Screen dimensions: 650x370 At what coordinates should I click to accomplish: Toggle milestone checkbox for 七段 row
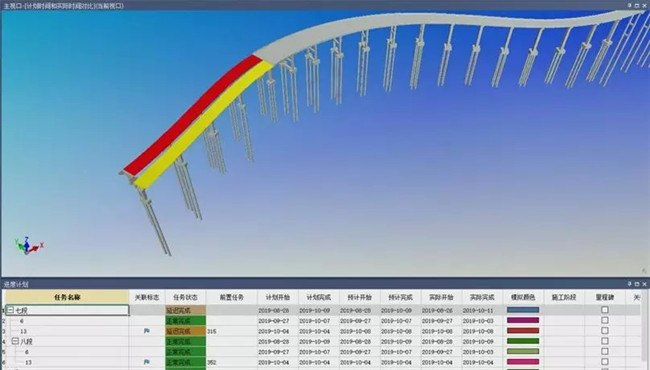(605, 310)
